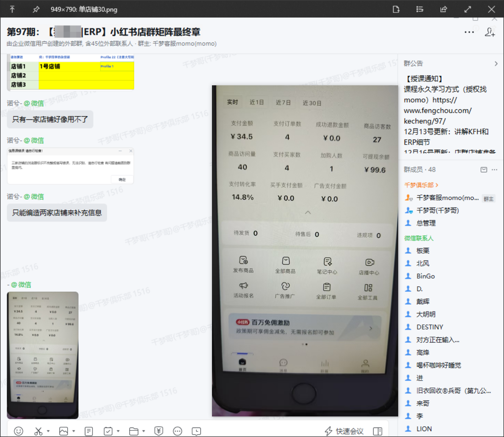This screenshot has width=504, height=437.
Task: Open the yellow store table image
Action: (x=71, y=72)
